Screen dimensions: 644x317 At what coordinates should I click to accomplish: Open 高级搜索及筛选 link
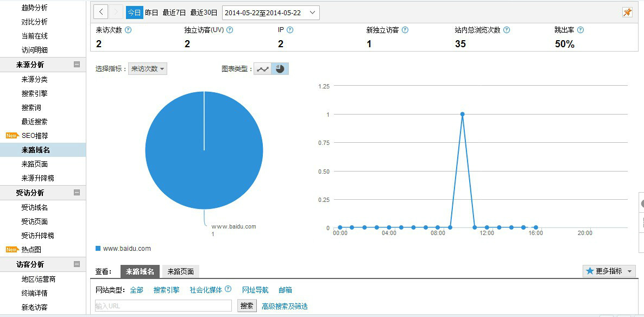click(285, 306)
